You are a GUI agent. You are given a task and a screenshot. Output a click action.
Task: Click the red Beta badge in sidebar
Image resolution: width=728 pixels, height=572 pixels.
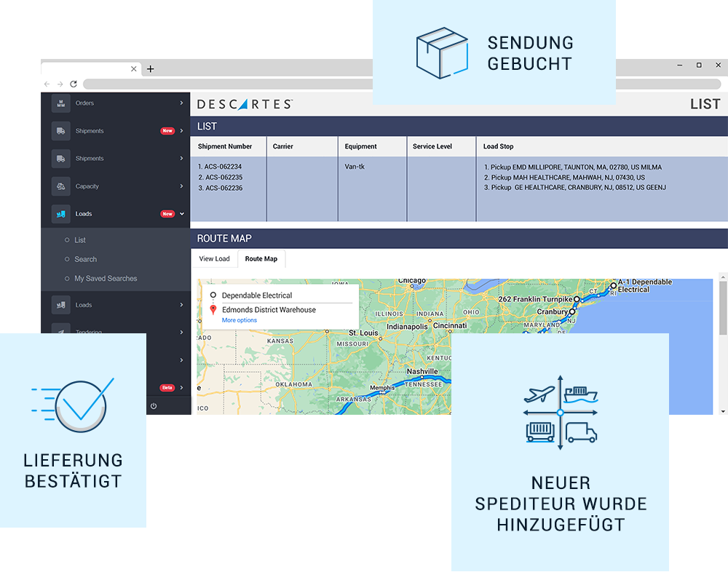pos(167,388)
